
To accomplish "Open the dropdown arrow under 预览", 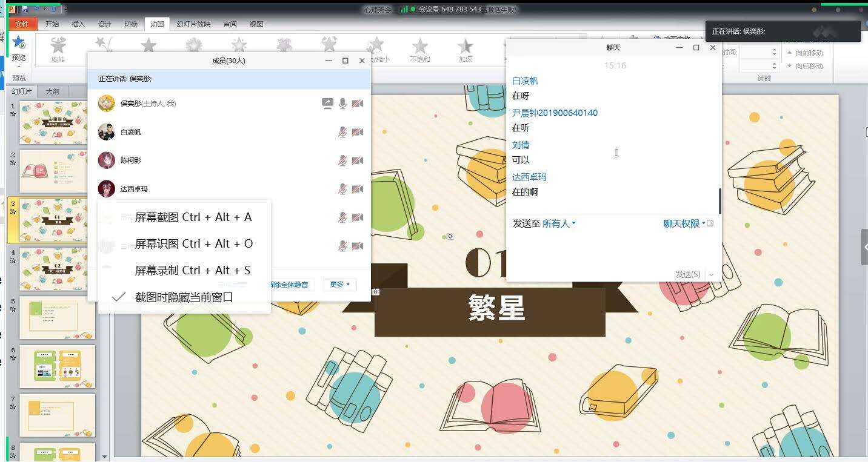I will [x=19, y=66].
